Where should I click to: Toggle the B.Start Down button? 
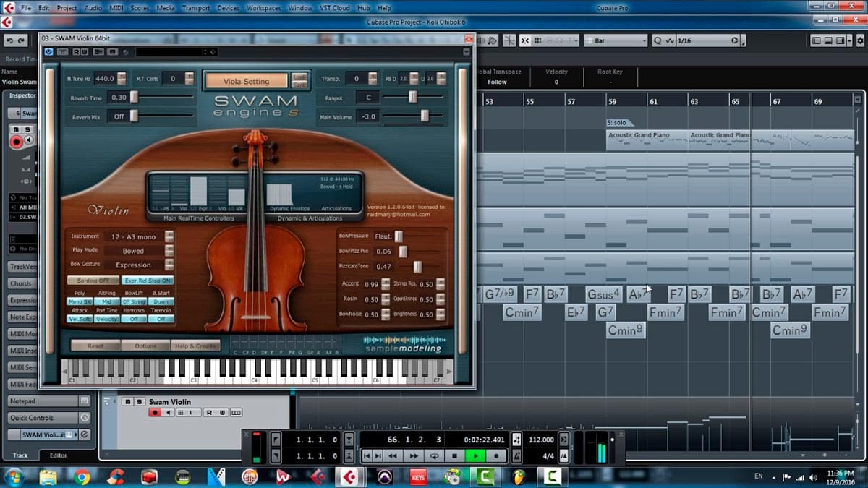pos(161,301)
